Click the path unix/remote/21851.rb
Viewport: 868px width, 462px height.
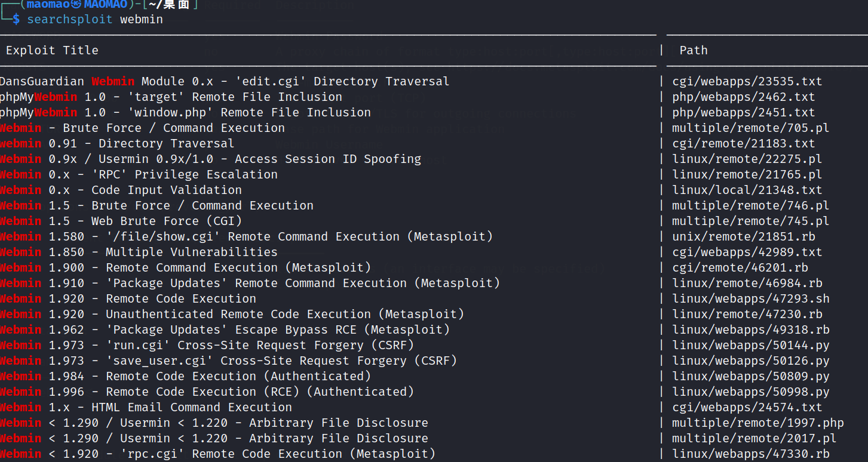[x=747, y=237]
